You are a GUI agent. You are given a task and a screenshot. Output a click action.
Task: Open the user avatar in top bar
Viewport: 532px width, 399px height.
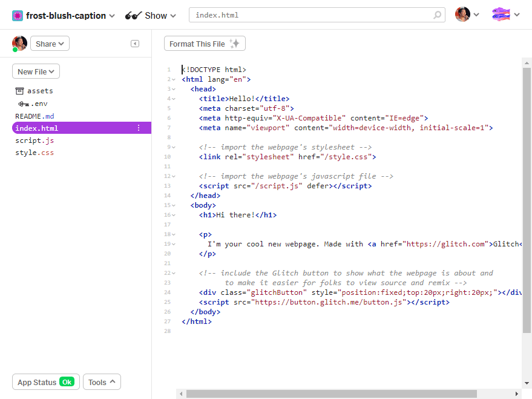tap(462, 15)
